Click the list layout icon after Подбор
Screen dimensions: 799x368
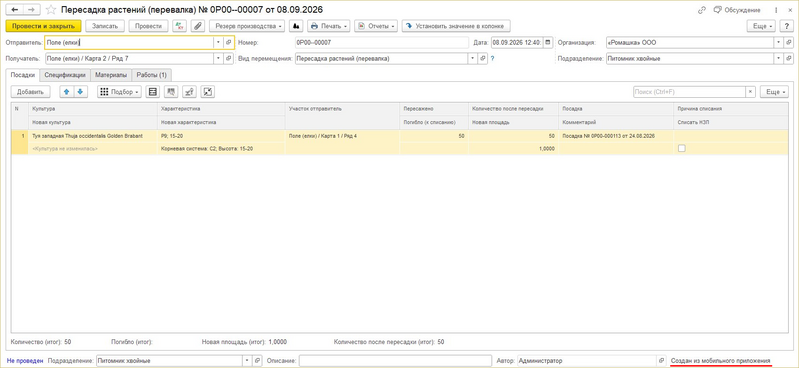point(152,92)
